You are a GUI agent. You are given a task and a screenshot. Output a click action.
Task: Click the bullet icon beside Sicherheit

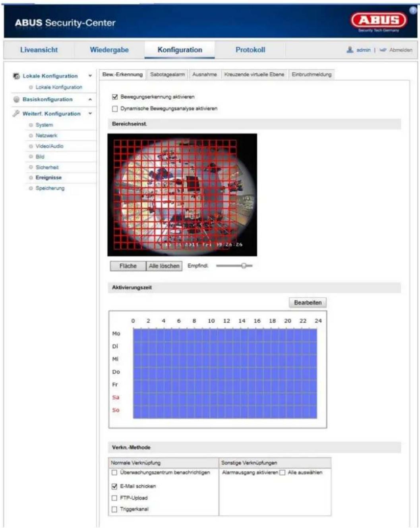[x=31, y=167]
